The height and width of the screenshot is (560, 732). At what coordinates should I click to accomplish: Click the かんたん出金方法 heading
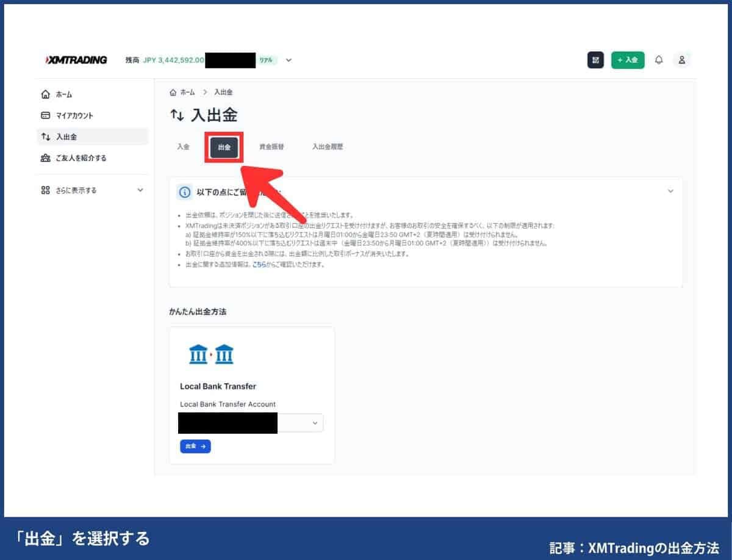198,312
